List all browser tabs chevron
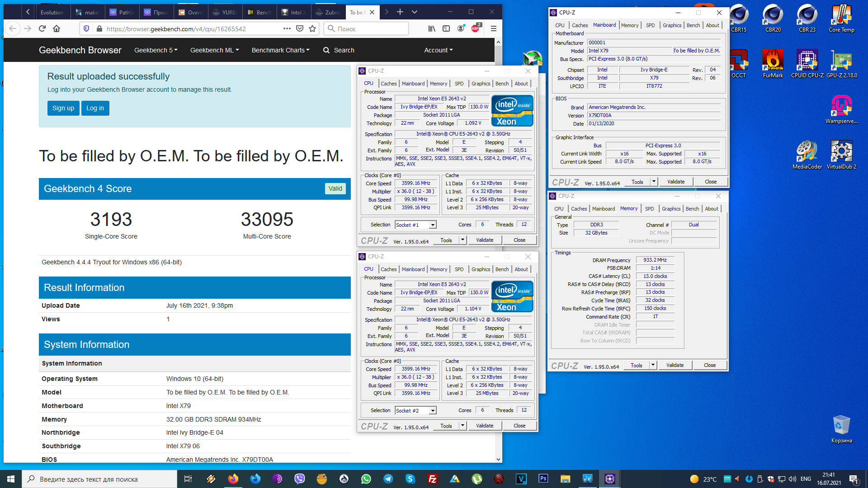 point(415,12)
